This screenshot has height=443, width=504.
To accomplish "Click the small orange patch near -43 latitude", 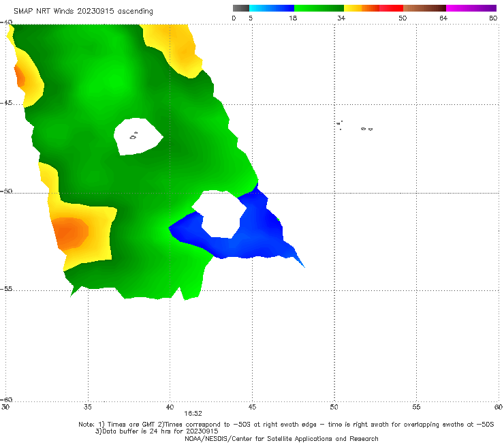I will pyautogui.click(x=19, y=76).
